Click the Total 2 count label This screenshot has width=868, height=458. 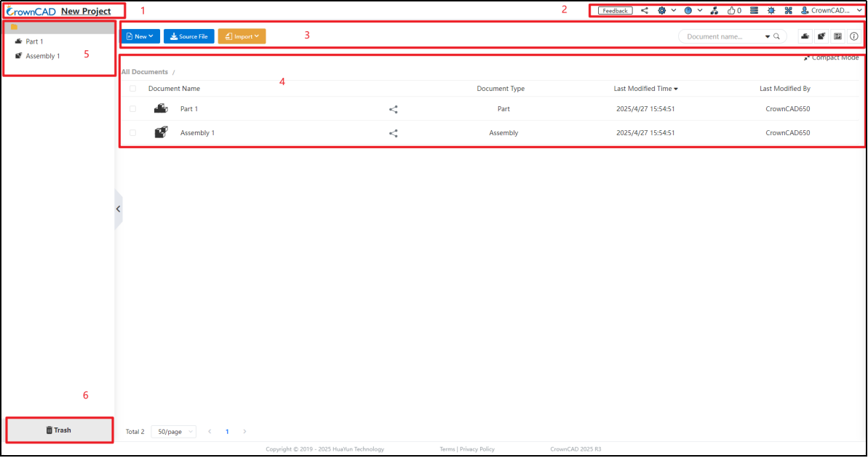[135, 431]
